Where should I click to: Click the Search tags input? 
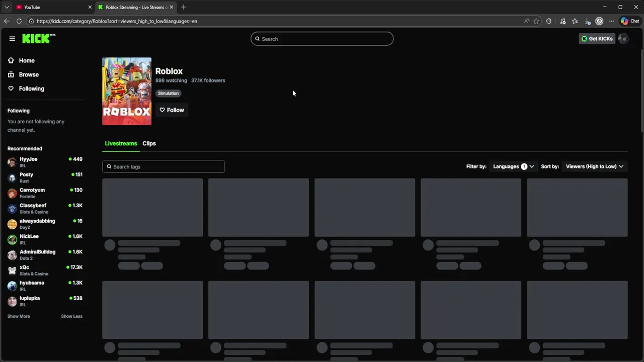click(164, 166)
